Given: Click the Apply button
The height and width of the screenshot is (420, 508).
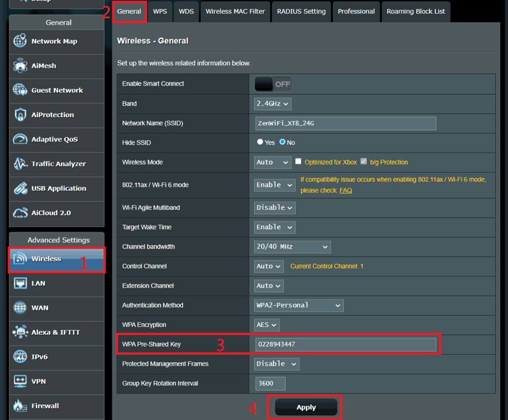Looking at the screenshot, I should [x=306, y=407].
